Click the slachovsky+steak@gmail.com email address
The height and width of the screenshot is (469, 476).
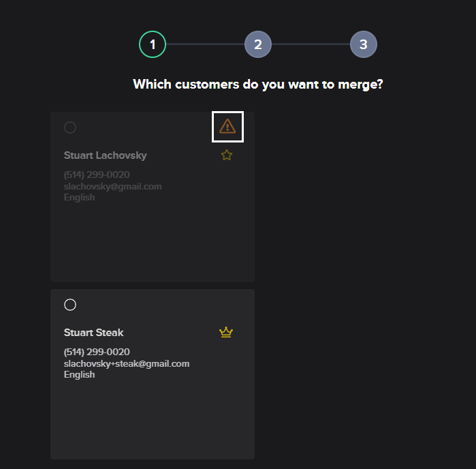pos(127,363)
